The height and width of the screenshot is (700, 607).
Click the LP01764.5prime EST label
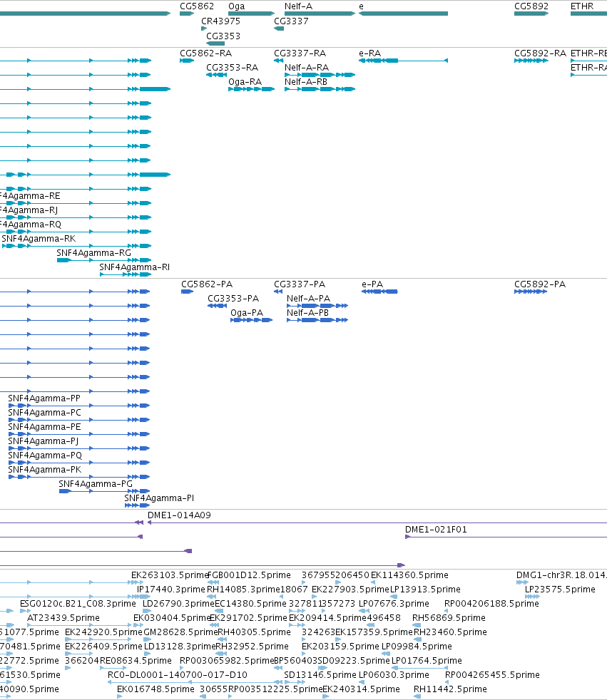[427, 660]
